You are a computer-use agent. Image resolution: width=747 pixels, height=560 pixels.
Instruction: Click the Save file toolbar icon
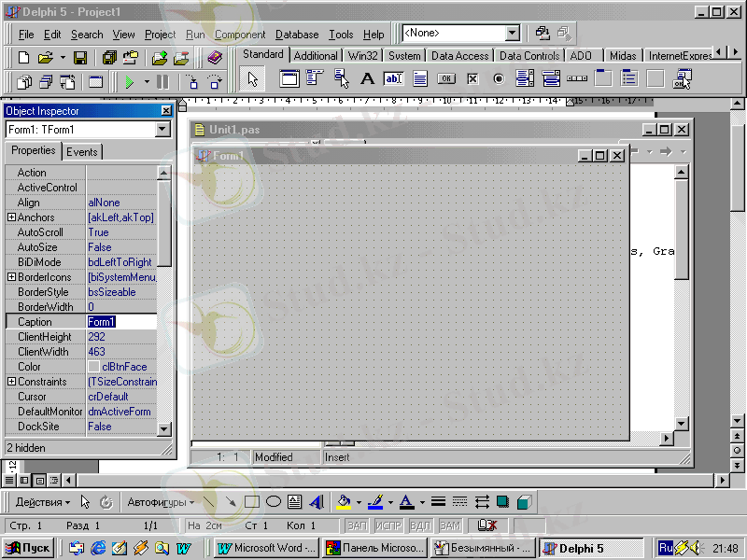pos(80,58)
